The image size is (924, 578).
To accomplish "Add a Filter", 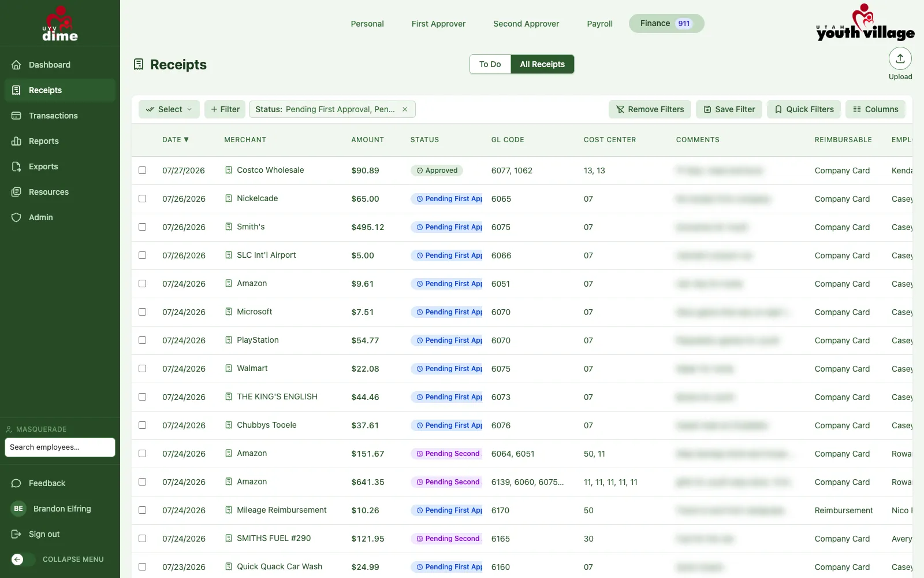I will tap(225, 109).
